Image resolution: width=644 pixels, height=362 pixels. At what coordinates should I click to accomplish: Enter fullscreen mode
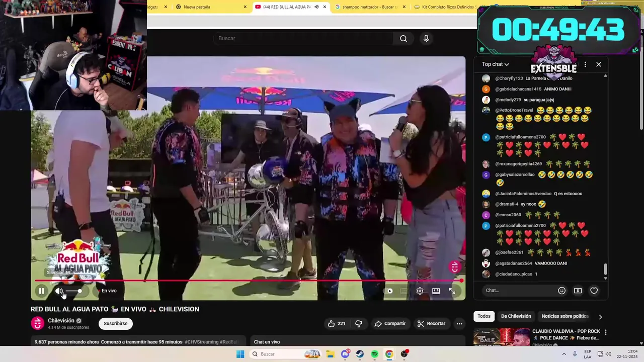(452, 291)
